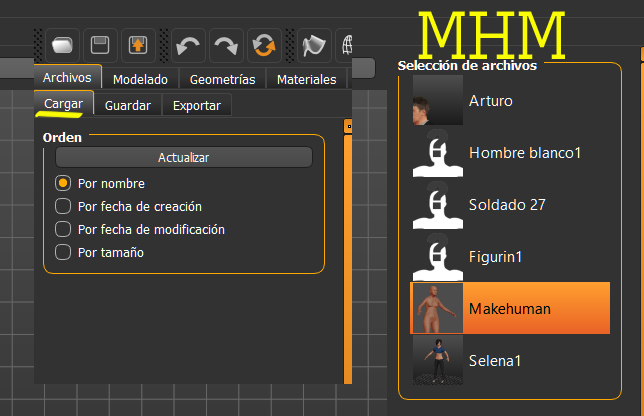The image size is (644, 416).
Task: Click the Arturo file thumbnail
Action: 438,100
